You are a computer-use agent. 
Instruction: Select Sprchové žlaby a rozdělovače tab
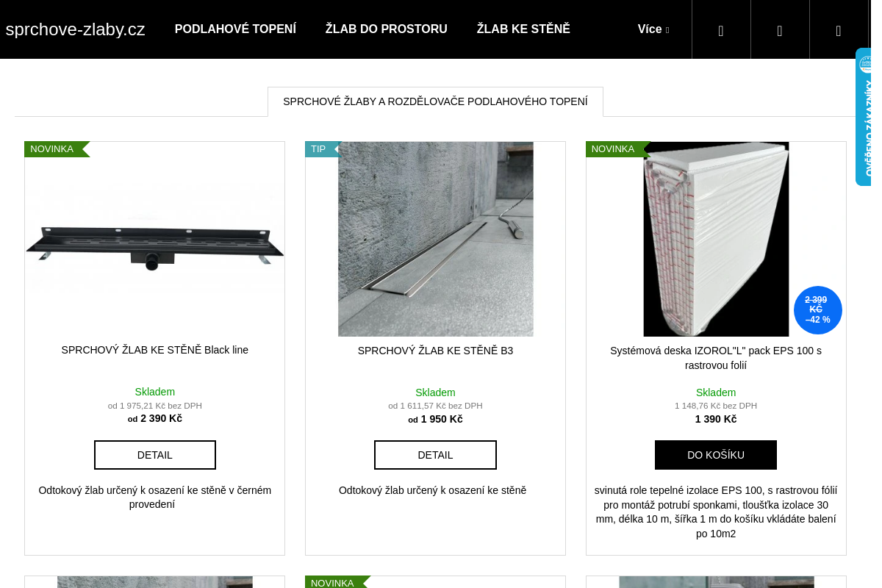click(x=435, y=101)
